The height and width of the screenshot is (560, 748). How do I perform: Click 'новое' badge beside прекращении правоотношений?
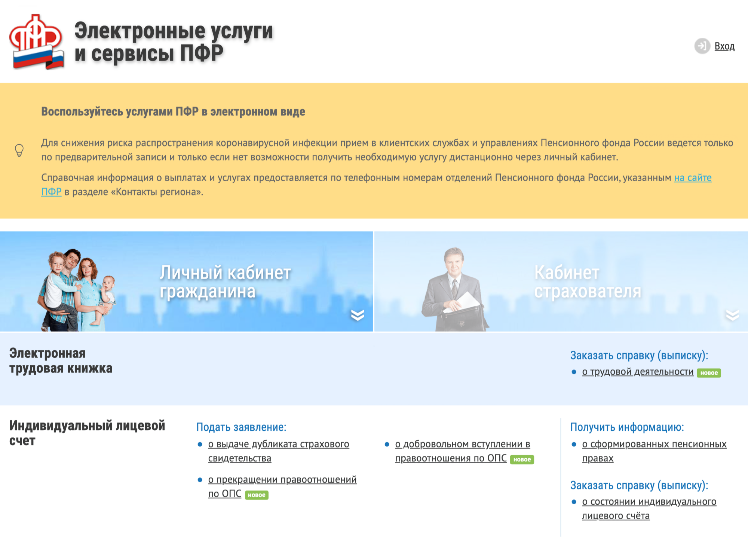click(257, 495)
